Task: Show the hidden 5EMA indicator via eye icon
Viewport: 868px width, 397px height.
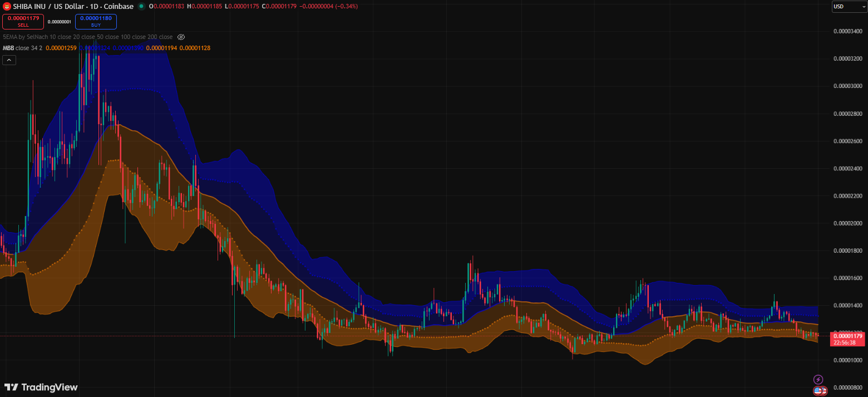Action: [181, 37]
